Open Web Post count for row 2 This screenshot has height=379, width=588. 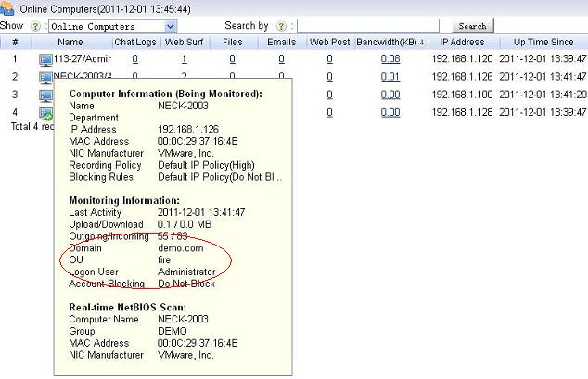329,77
